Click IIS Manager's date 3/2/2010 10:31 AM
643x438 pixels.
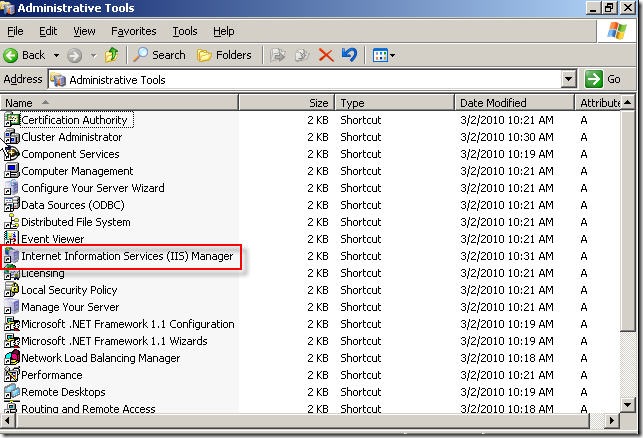tap(507, 256)
